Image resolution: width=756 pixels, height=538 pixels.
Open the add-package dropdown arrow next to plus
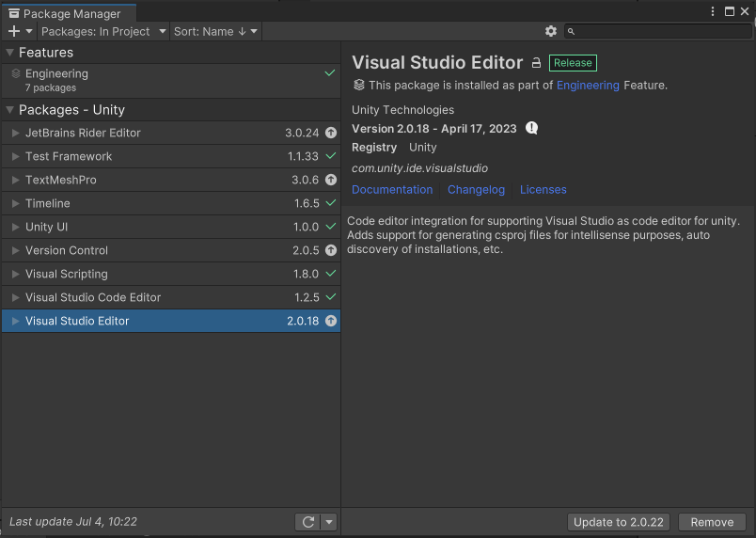[29, 31]
